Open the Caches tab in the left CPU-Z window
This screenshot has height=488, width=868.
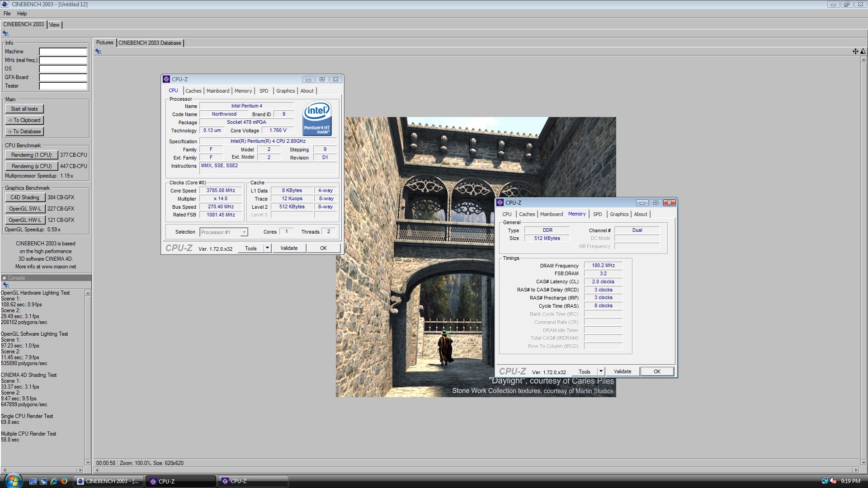pyautogui.click(x=193, y=91)
